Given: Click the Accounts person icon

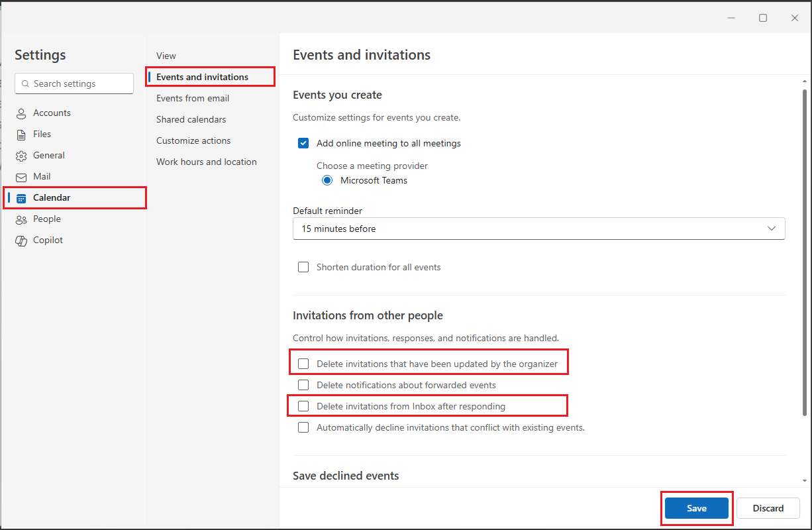Looking at the screenshot, I should point(22,113).
